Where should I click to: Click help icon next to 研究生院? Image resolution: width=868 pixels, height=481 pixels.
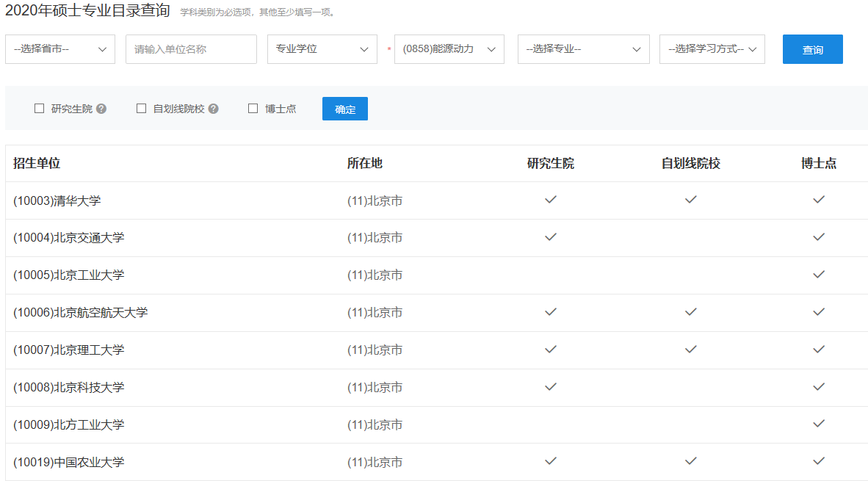[101, 109]
